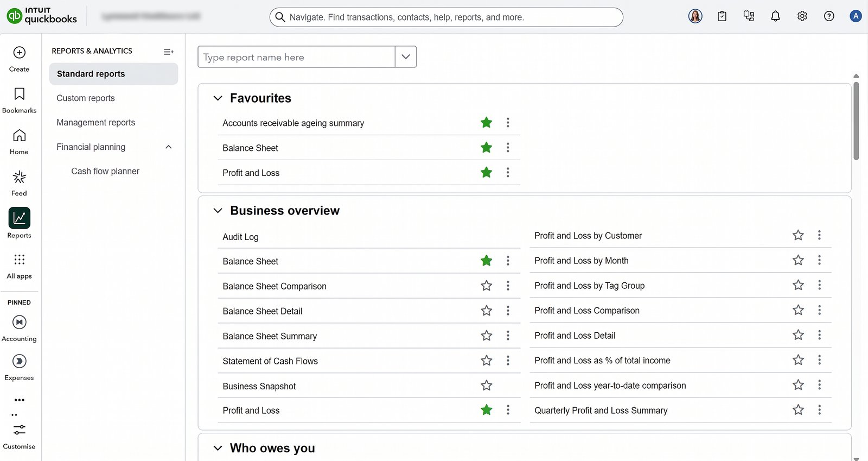Viewport: 868px width, 461px height.
Task: Open Balance Sheet Summary report
Action: tap(270, 336)
